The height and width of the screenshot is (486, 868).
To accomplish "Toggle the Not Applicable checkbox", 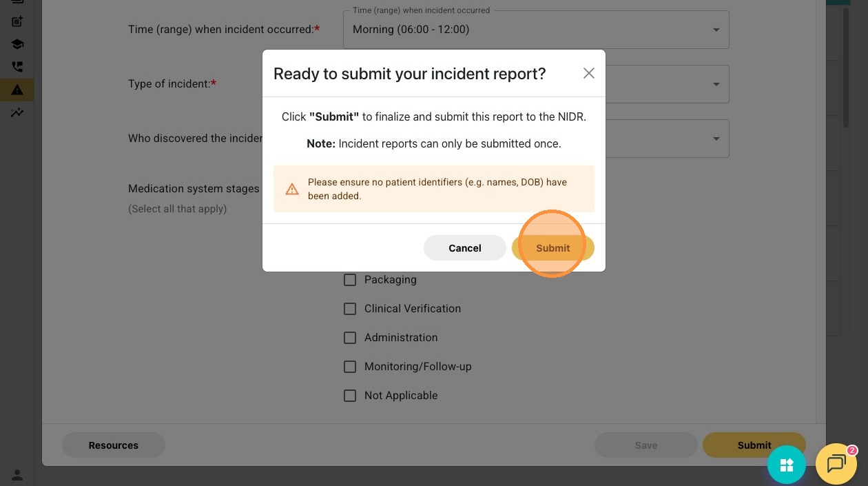I will coord(350,396).
